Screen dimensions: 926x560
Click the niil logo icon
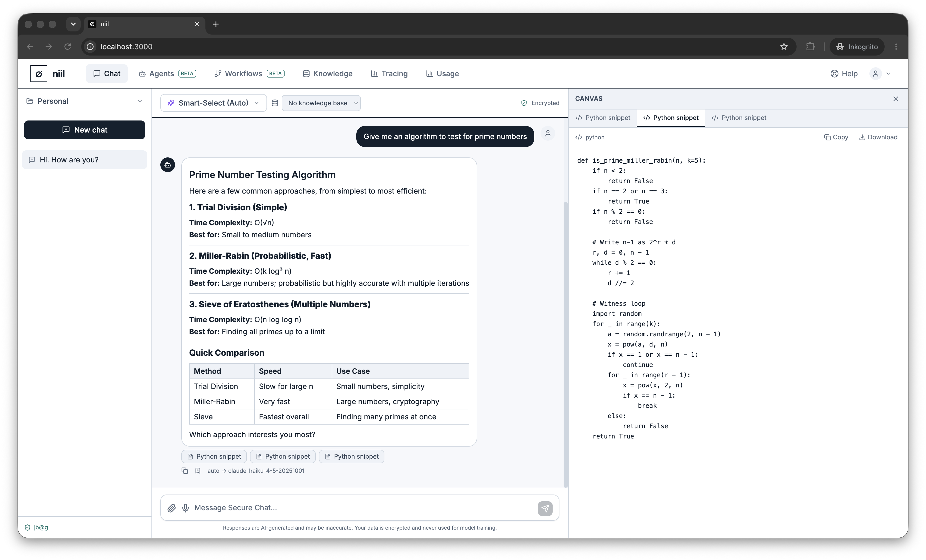(39, 74)
